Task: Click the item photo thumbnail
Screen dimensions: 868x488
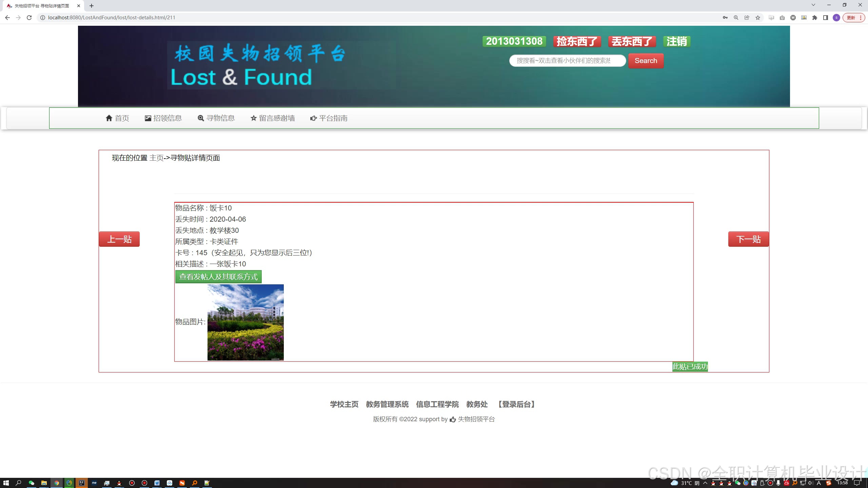Action: [245, 322]
